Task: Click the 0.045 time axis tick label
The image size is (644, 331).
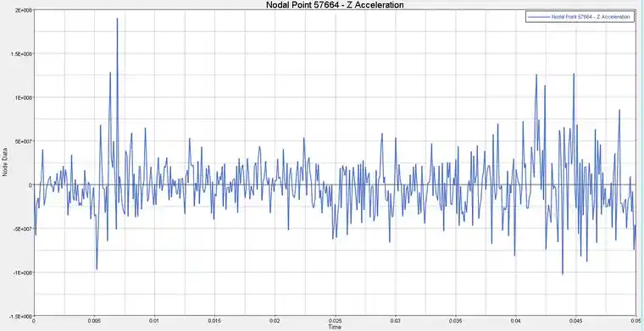Action: pos(576,320)
